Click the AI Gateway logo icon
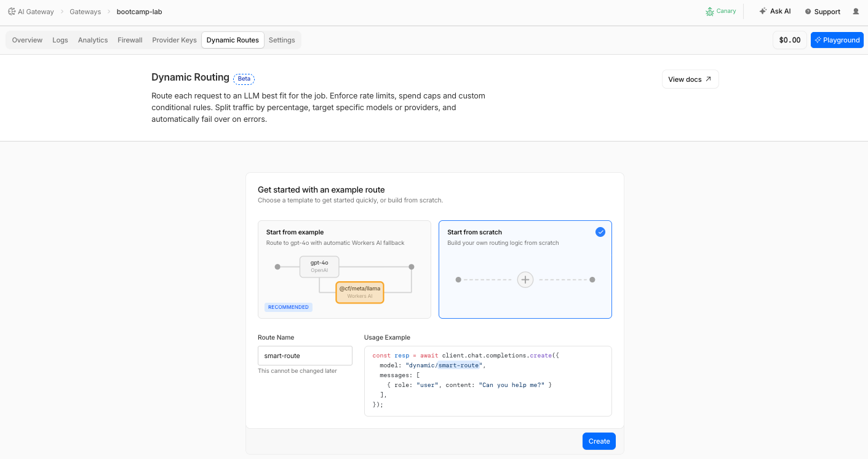This screenshot has width=868, height=459. click(12, 12)
